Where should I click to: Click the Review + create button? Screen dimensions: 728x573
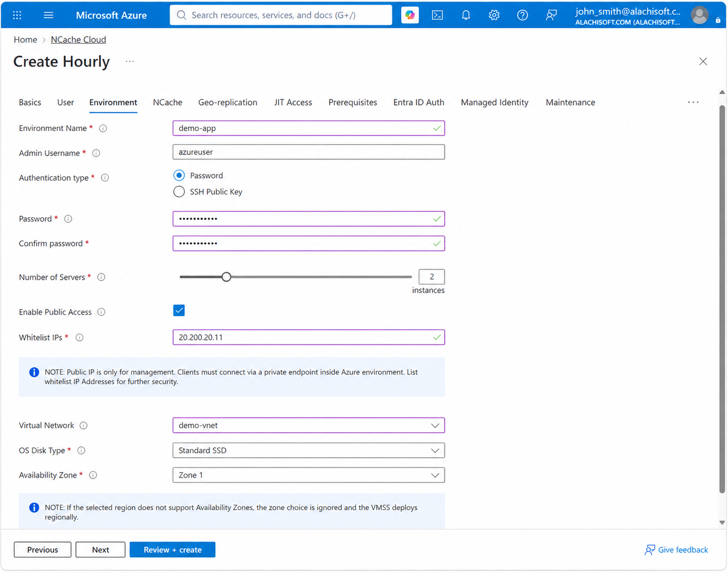coord(172,550)
